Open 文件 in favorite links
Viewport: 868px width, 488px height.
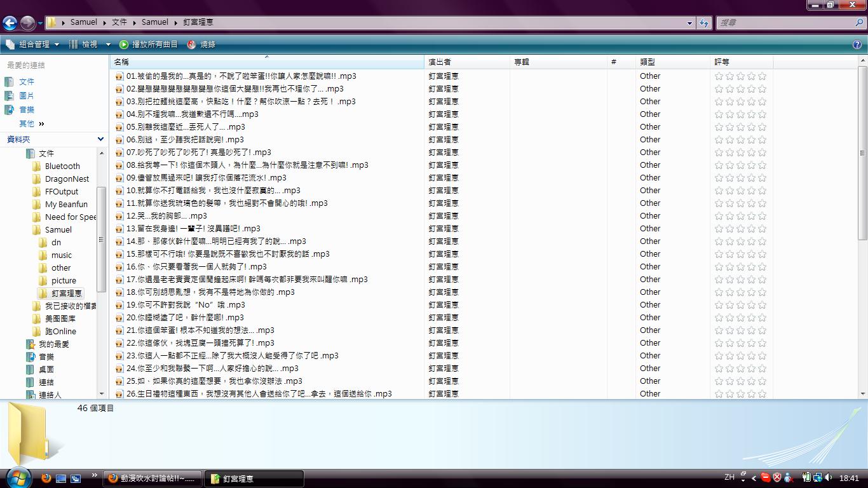tap(27, 82)
